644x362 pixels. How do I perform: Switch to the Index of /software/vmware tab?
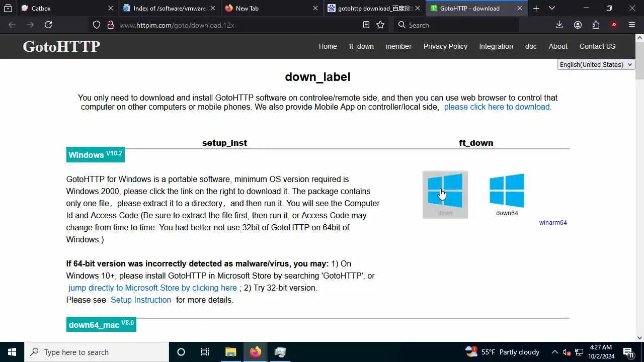tap(169, 8)
